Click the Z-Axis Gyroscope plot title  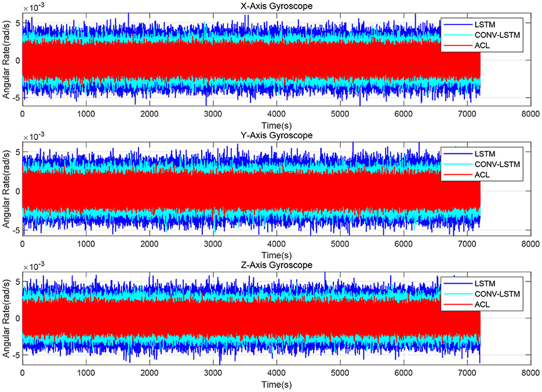(277, 265)
